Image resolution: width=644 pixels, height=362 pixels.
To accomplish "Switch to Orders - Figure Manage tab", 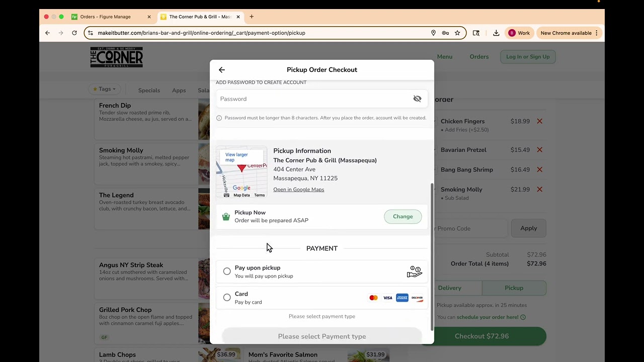I will 111,17.
